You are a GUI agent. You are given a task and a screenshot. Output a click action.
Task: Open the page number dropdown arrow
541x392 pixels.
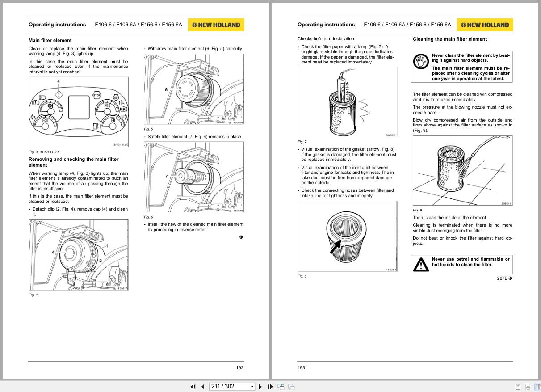[252, 387]
